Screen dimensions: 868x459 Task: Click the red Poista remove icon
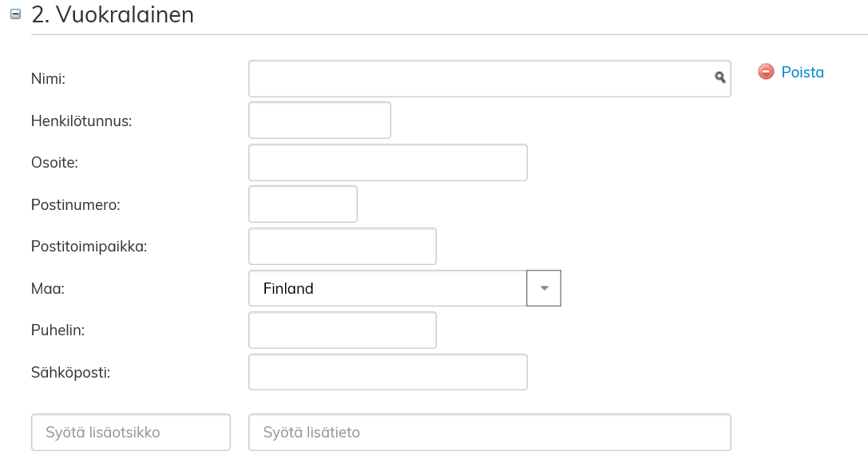click(766, 72)
